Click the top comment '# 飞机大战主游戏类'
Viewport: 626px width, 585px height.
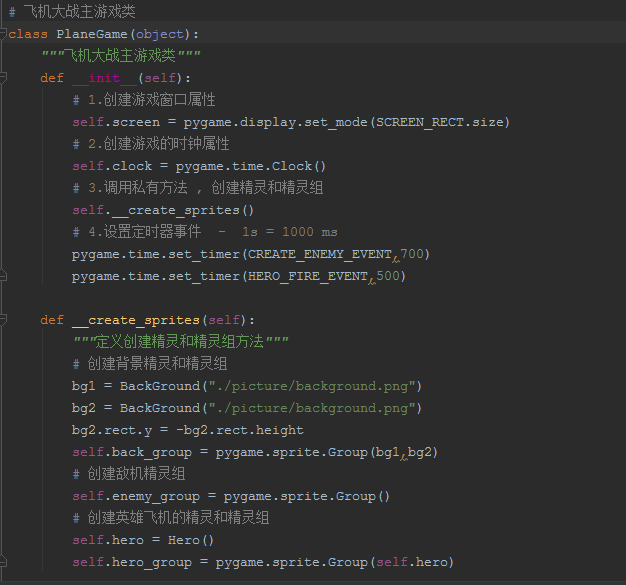[x=72, y=11]
